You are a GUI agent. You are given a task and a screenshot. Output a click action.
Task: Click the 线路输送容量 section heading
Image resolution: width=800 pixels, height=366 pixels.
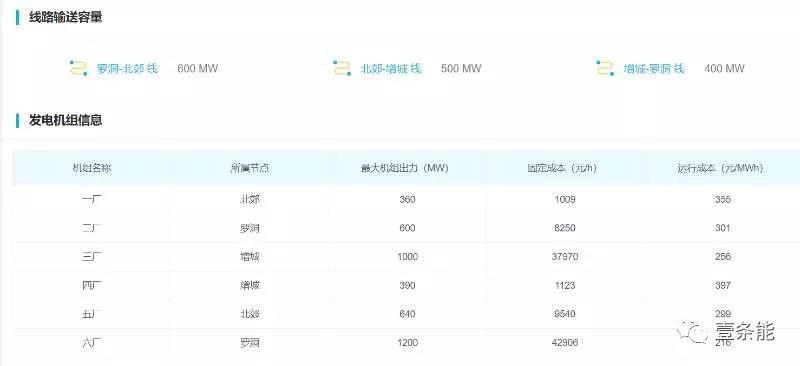66,17
